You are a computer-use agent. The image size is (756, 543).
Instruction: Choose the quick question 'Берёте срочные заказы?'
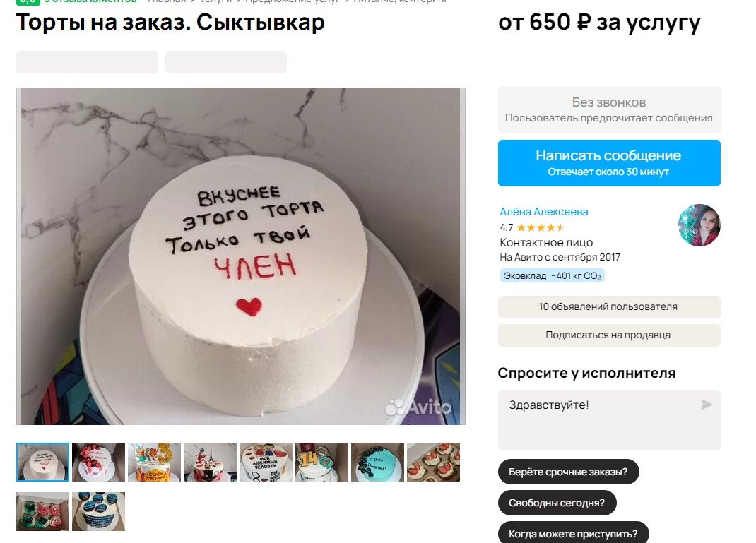point(569,472)
